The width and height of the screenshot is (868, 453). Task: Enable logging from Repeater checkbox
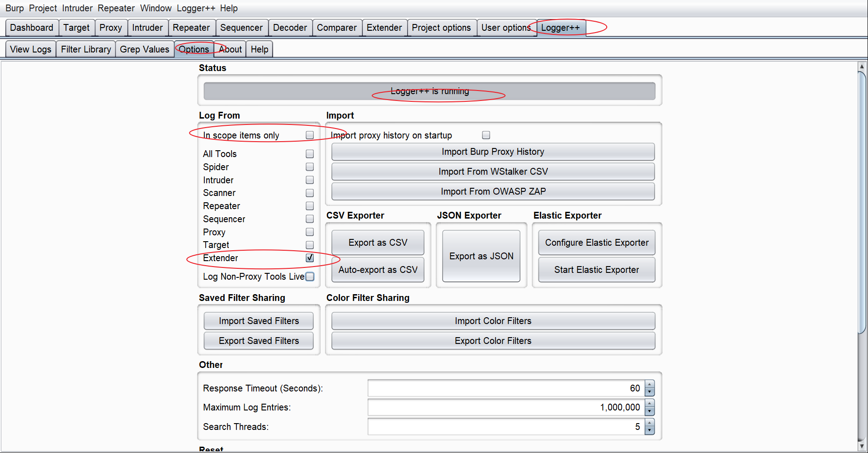[x=310, y=206]
